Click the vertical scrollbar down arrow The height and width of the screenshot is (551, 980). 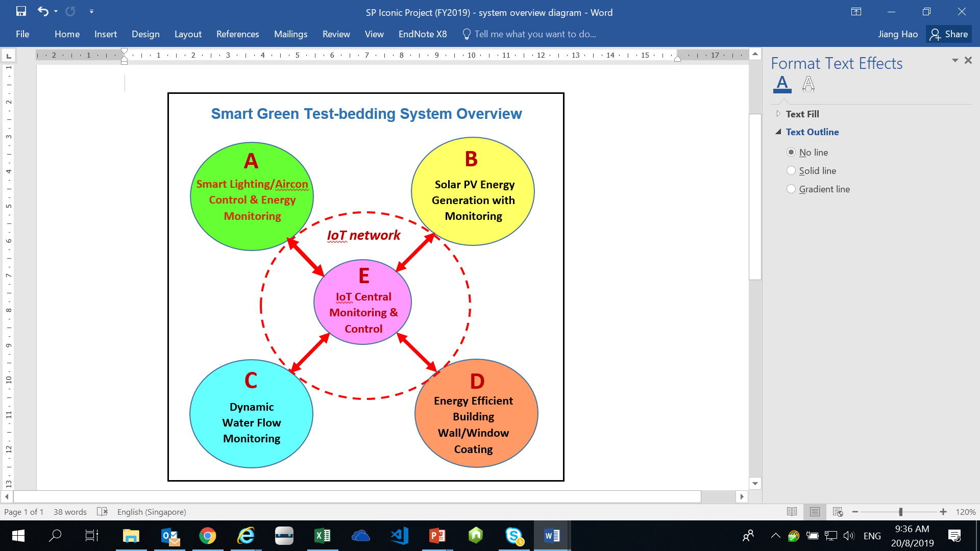(x=755, y=483)
